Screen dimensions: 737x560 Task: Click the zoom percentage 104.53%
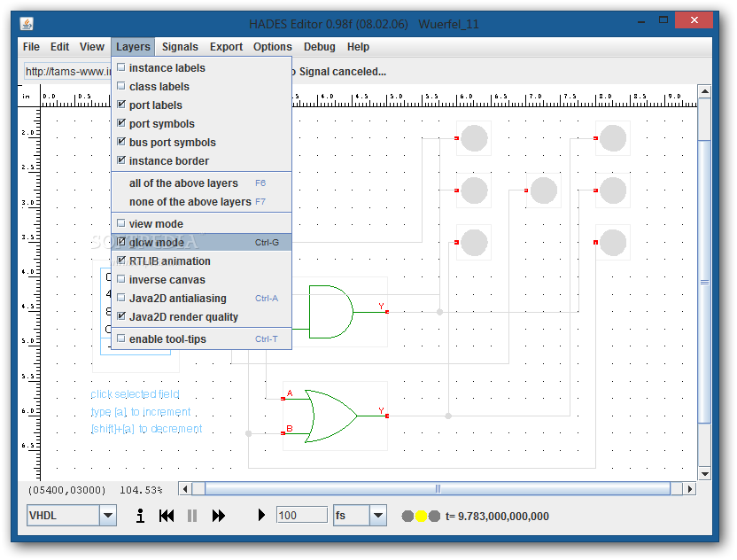pos(141,490)
